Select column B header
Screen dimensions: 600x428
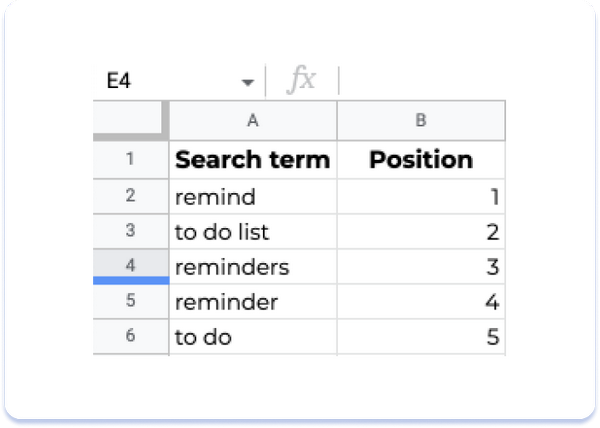(421, 120)
